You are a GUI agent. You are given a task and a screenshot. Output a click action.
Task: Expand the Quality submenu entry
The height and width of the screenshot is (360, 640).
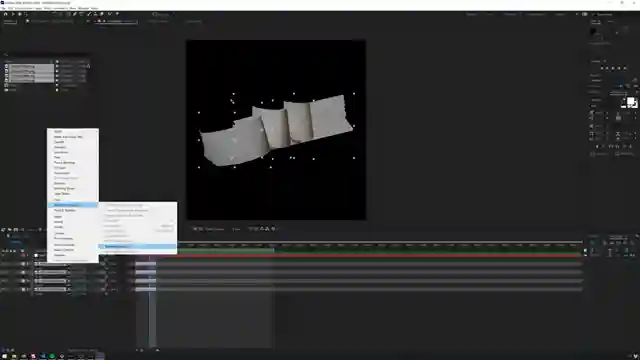[x=73, y=142]
